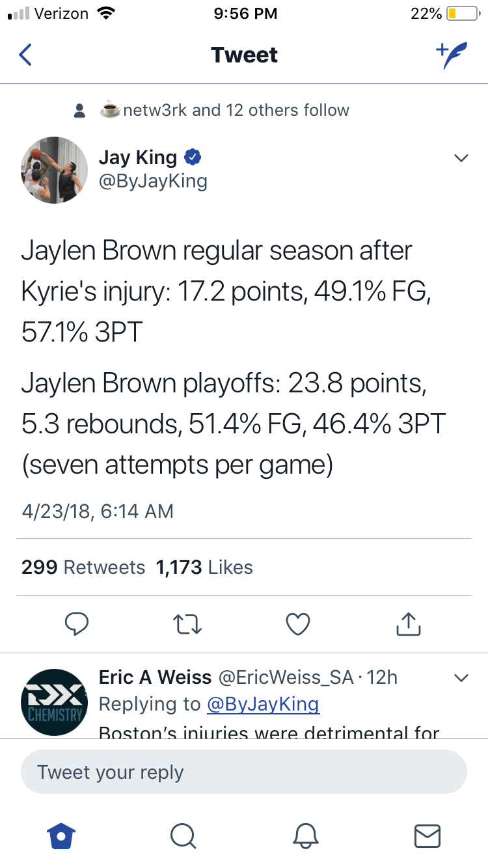Tap the reply speech bubble icon
488x868 pixels.
[77, 624]
